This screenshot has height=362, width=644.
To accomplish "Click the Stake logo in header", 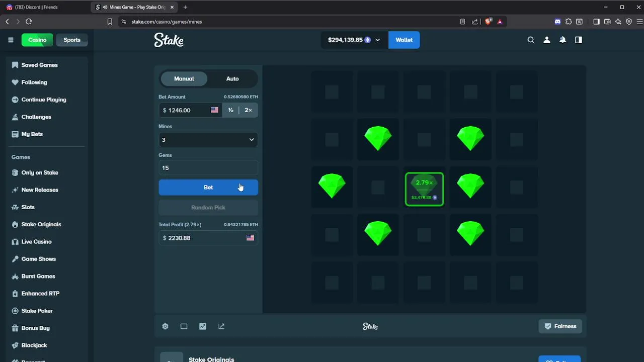I will (169, 40).
